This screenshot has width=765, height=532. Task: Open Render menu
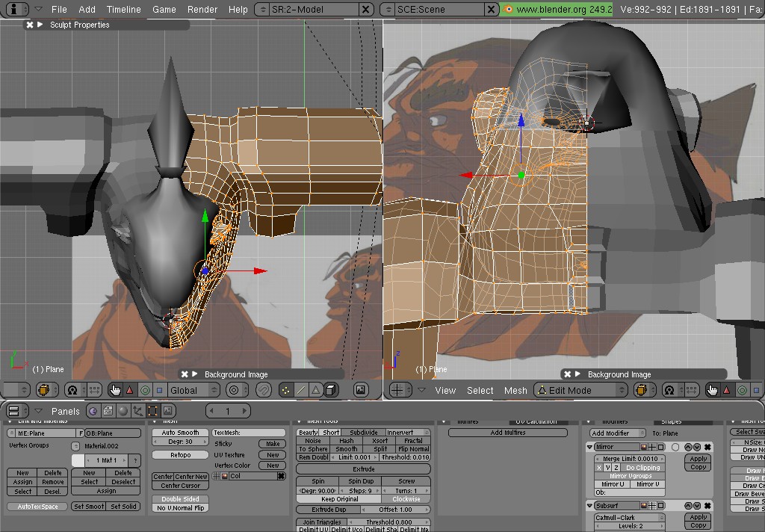[x=202, y=9]
